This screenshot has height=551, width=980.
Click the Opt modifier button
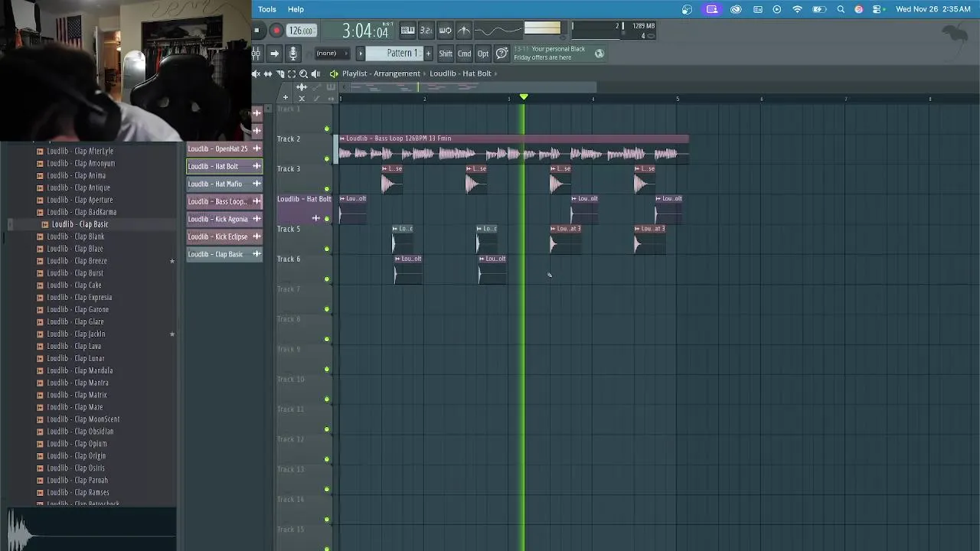coord(483,54)
